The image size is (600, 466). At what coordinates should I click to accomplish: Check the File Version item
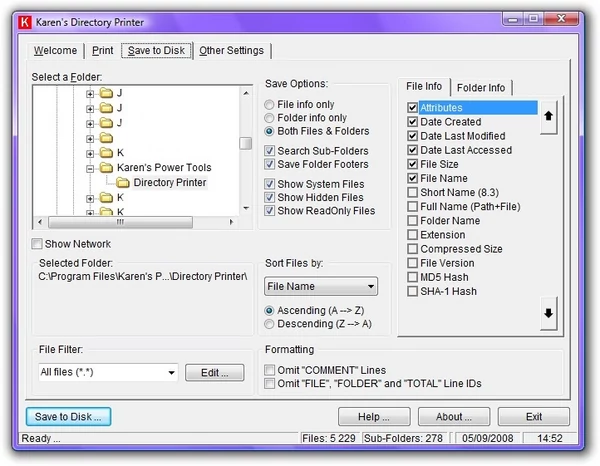[412, 263]
